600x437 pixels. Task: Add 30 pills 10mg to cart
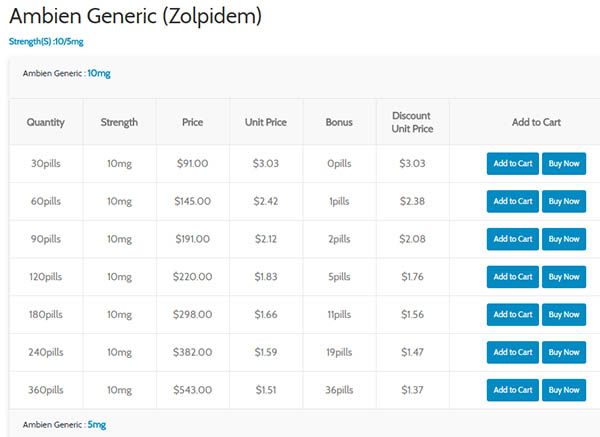[x=512, y=164]
